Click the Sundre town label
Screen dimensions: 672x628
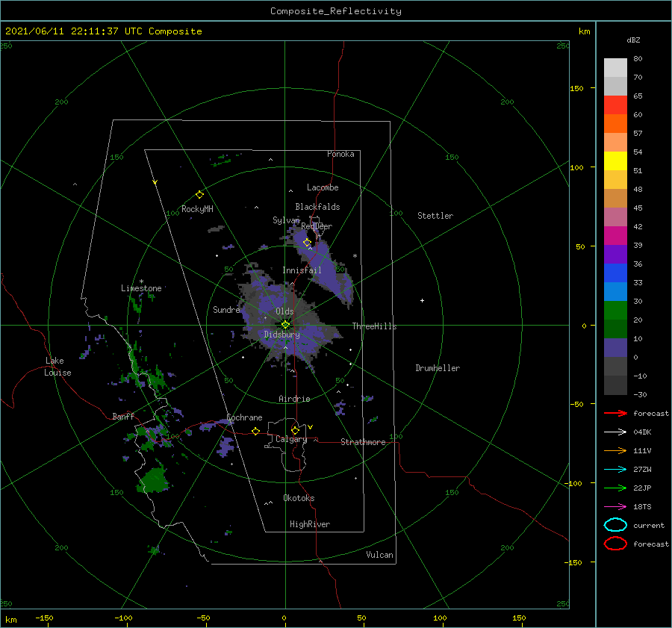pyautogui.click(x=226, y=309)
